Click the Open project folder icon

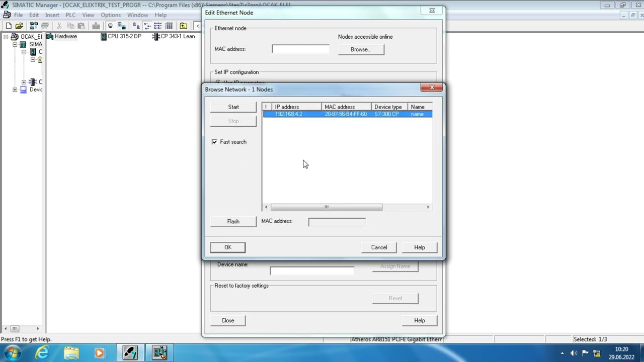pos(19,26)
